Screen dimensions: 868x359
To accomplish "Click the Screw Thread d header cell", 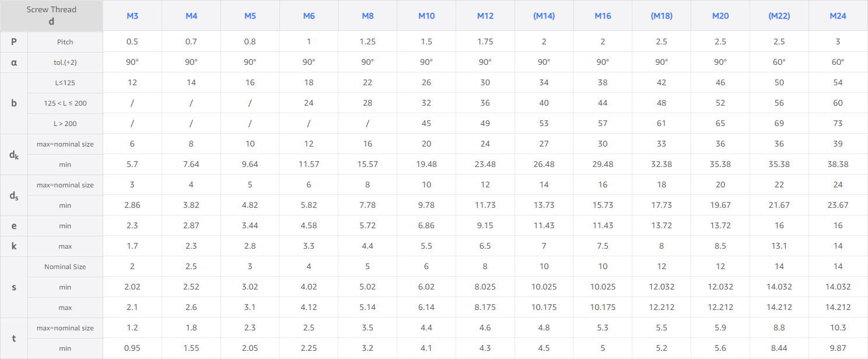I will (x=51, y=16).
